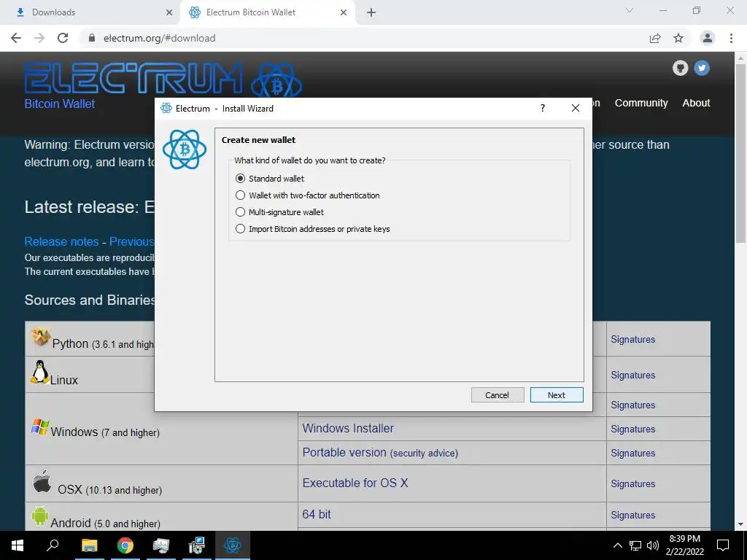Click the Linux penguin icon
Viewport: 747px width, 560px height.
[x=39, y=372]
